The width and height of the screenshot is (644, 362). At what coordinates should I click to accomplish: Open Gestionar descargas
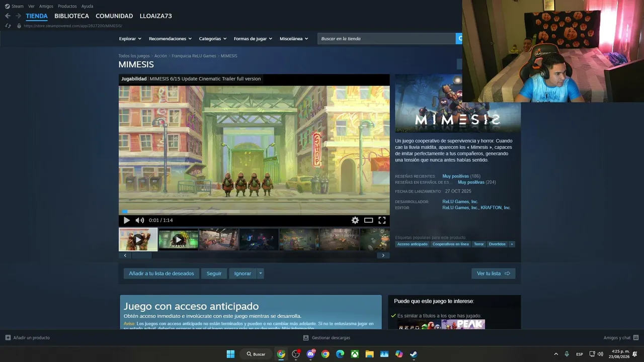(x=327, y=338)
